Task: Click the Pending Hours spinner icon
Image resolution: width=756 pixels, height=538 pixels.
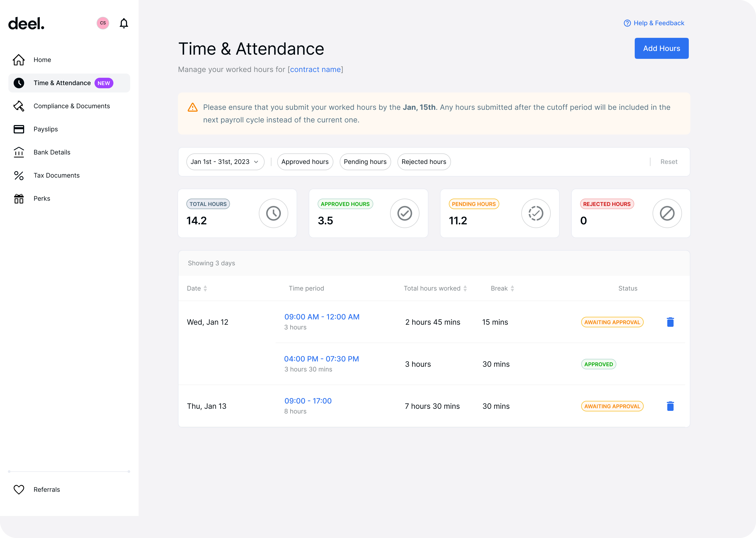Action: pos(535,213)
